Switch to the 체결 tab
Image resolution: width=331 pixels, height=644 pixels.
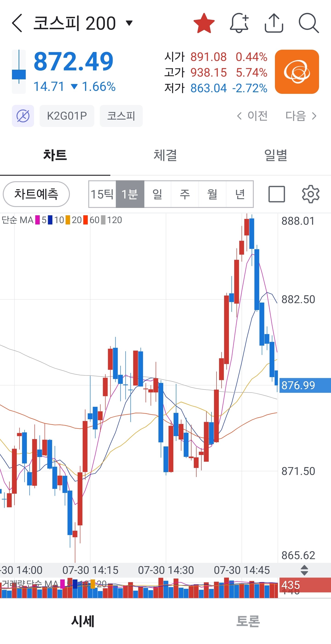pyautogui.click(x=165, y=155)
